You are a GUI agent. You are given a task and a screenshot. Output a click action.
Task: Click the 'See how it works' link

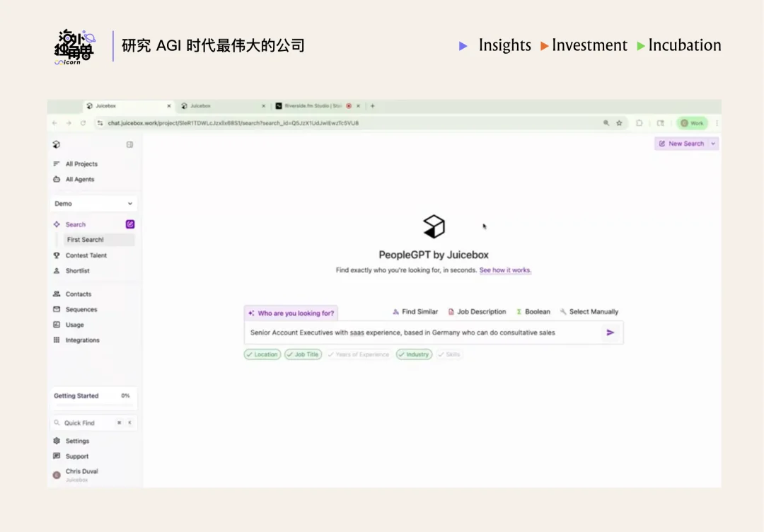[505, 270]
